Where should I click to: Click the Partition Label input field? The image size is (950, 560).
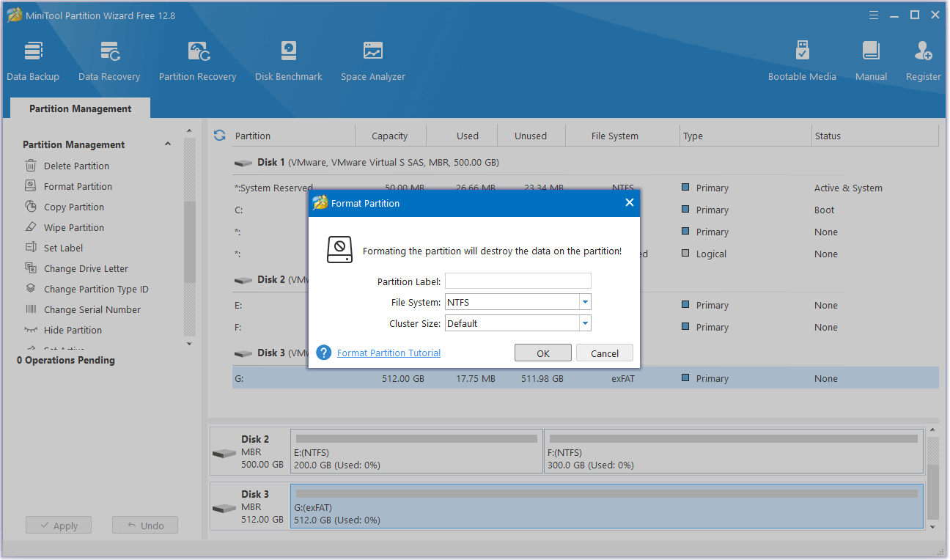tap(518, 281)
